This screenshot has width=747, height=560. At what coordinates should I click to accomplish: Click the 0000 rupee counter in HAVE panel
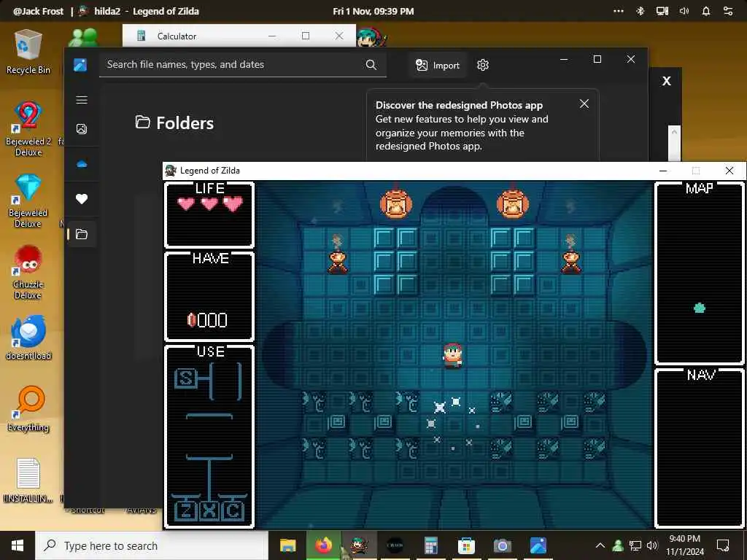tap(207, 320)
